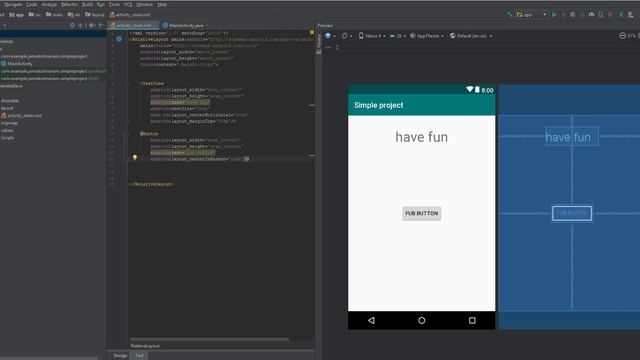Click the Debug app icon in toolbar

(573, 15)
